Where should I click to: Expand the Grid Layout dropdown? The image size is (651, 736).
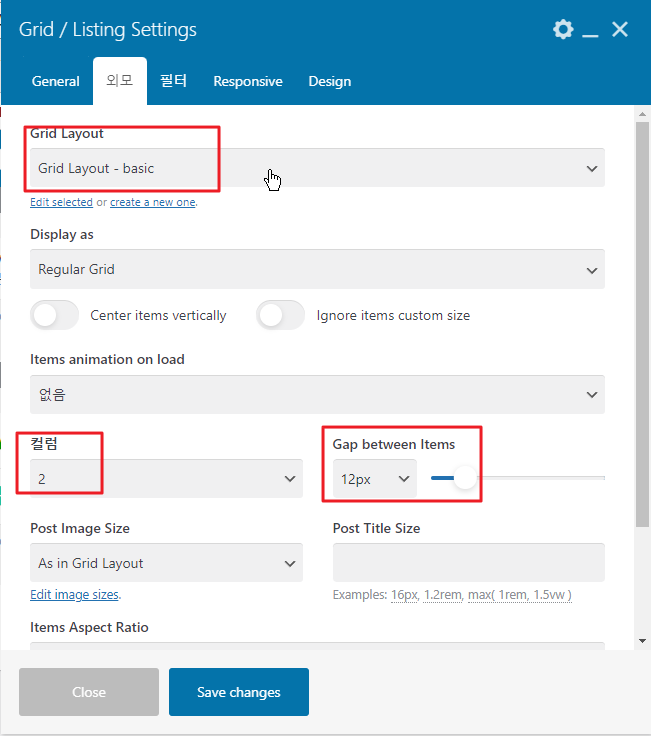[x=317, y=168]
